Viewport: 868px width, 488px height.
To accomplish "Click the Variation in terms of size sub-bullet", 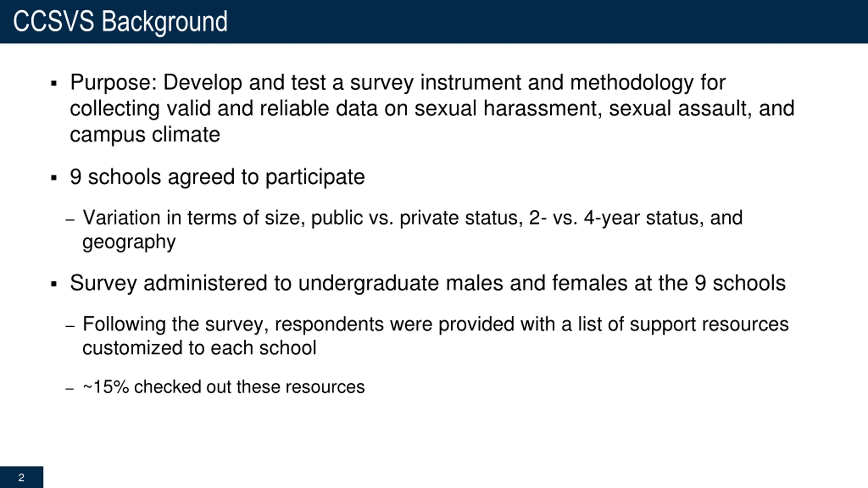I will [413, 229].
